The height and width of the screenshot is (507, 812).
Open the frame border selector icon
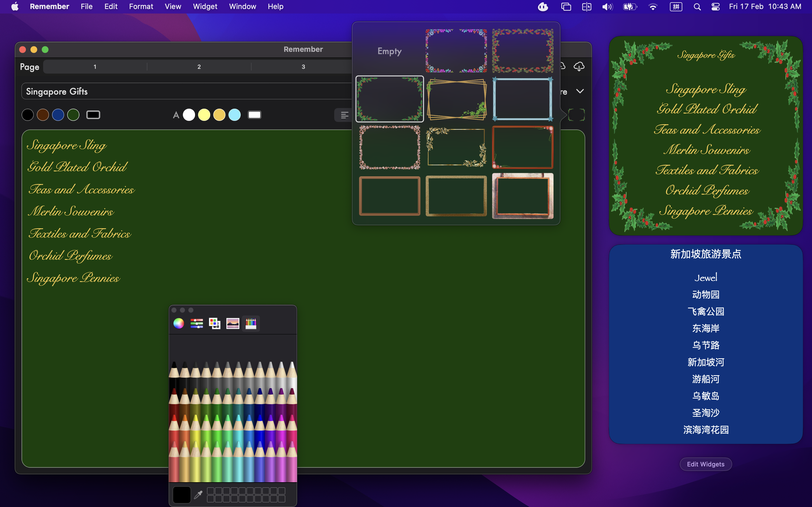(x=576, y=115)
